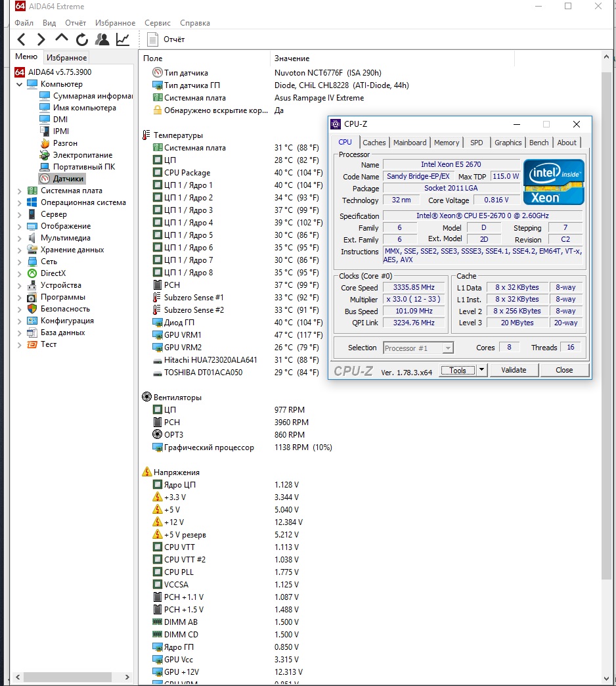The height and width of the screenshot is (686, 616).
Task: Open the Tools dropdown arrow in CPU-Z
Action: click(481, 370)
